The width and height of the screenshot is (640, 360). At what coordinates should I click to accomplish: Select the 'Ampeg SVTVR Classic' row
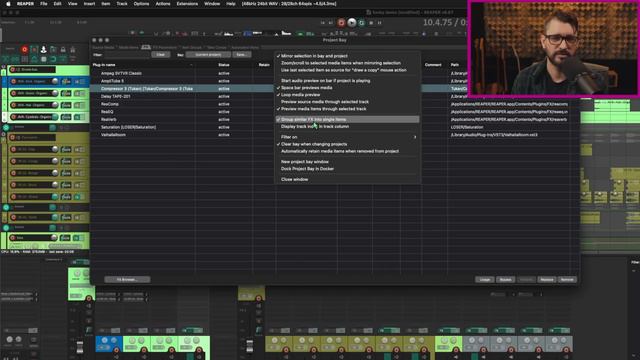coord(121,73)
